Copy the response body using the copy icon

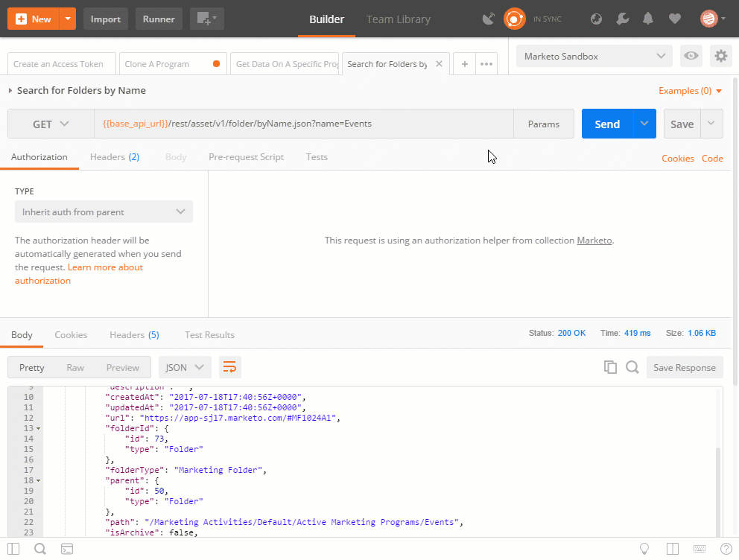coord(610,366)
